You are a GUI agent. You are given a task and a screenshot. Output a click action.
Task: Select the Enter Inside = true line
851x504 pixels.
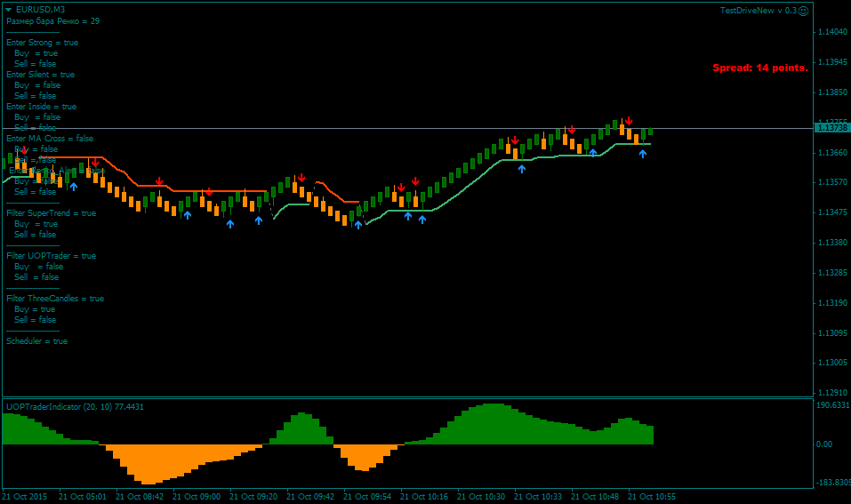[x=41, y=107]
